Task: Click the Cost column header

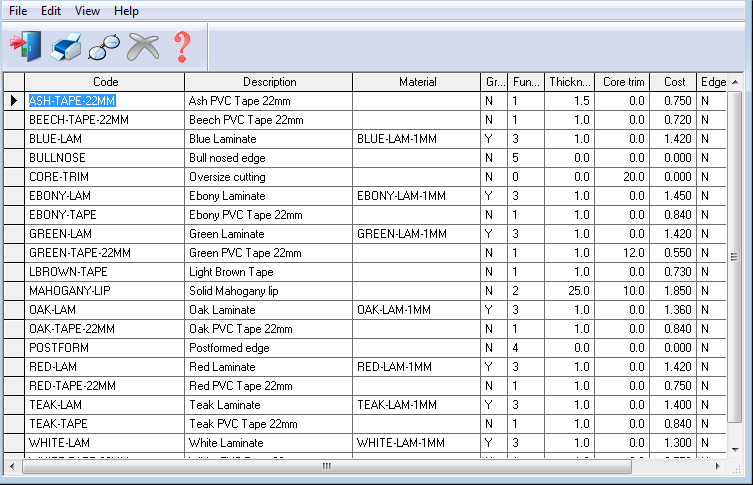Action: tap(675, 82)
